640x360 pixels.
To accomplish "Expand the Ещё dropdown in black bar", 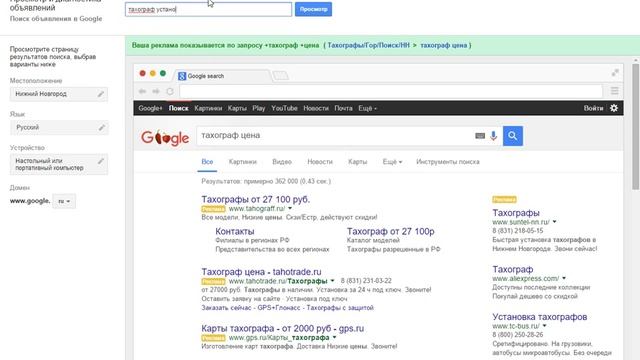I will (367, 108).
